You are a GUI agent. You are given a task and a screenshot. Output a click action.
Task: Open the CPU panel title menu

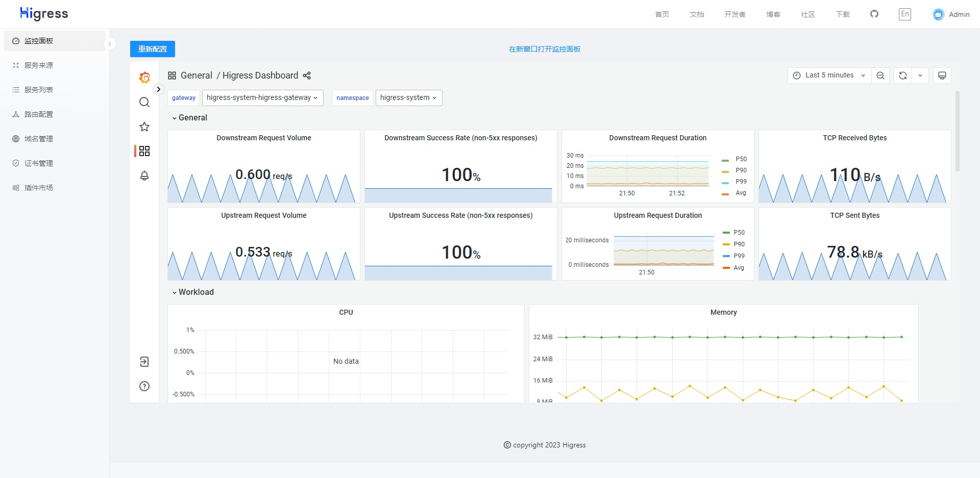click(346, 312)
